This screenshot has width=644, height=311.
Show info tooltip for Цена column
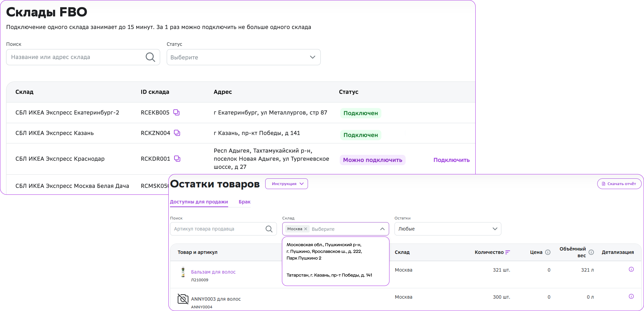[548, 252]
